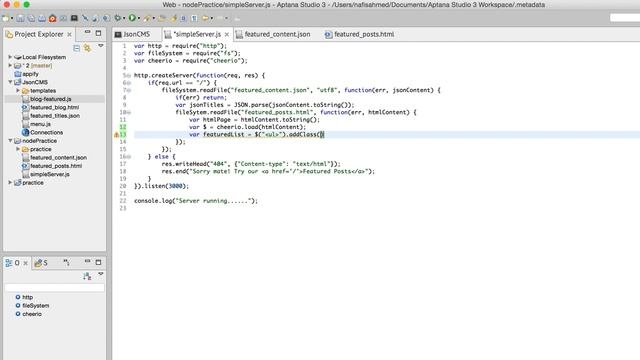
Task: Click the Debug gear toolbar icon
Action: pyautogui.click(x=118, y=18)
